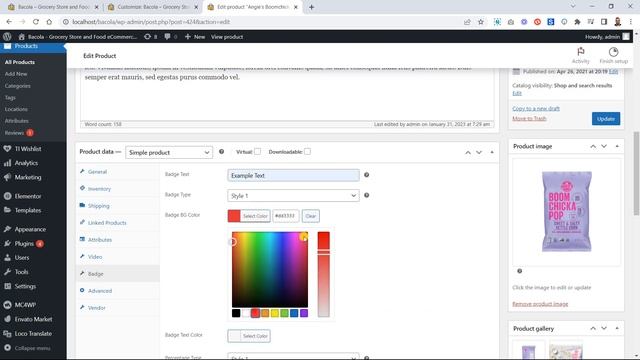Click the help icon under product image

(520, 271)
